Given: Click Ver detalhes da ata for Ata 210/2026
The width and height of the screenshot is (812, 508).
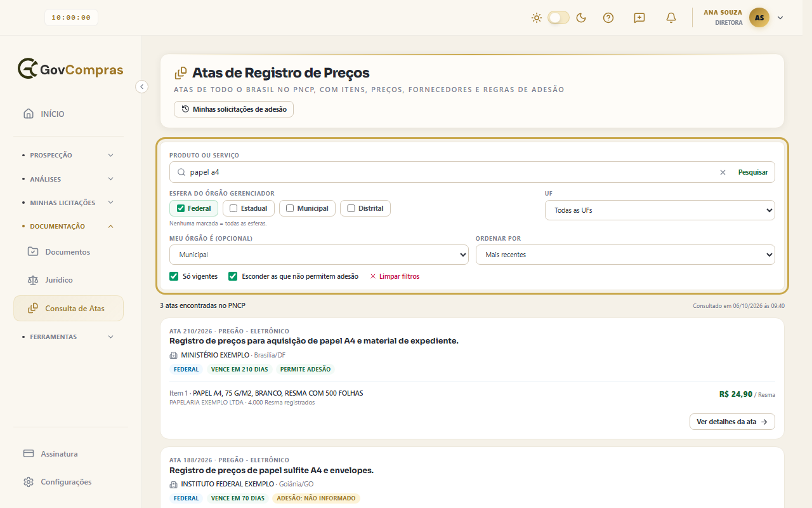Looking at the screenshot, I should [732, 422].
